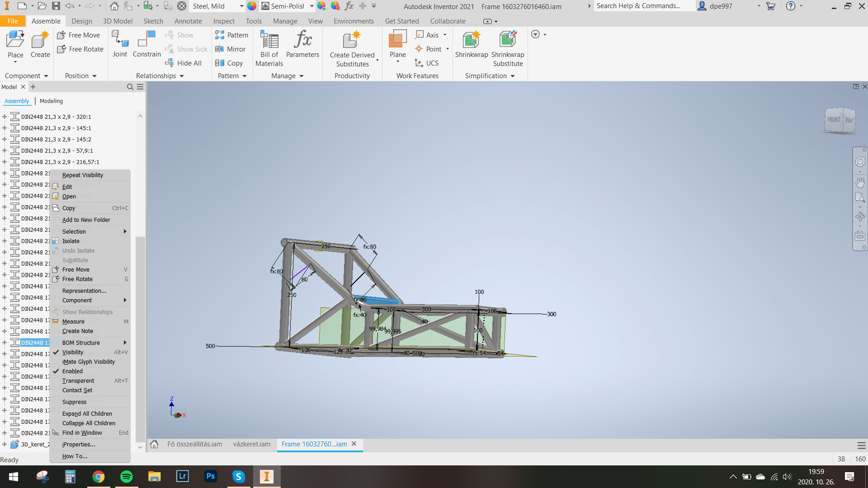Create a Shrinkwrap Substitute

(x=507, y=47)
